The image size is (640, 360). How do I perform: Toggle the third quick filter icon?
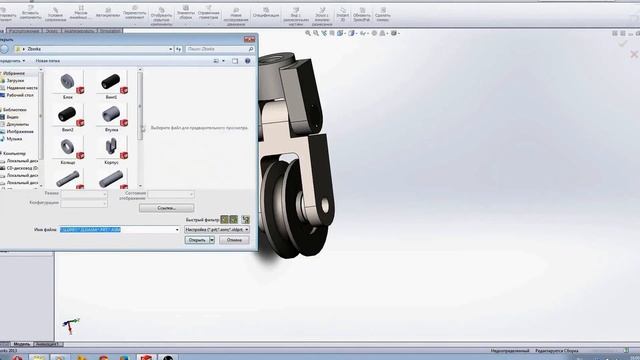coord(245,220)
